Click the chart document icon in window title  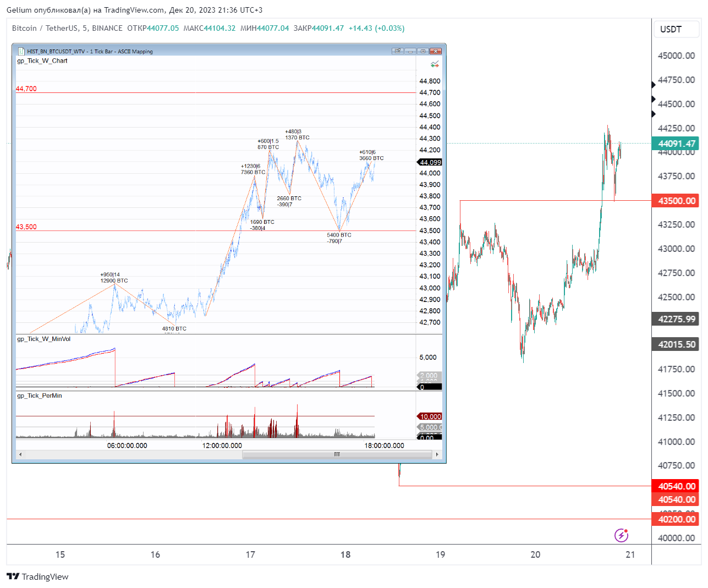point(21,51)
